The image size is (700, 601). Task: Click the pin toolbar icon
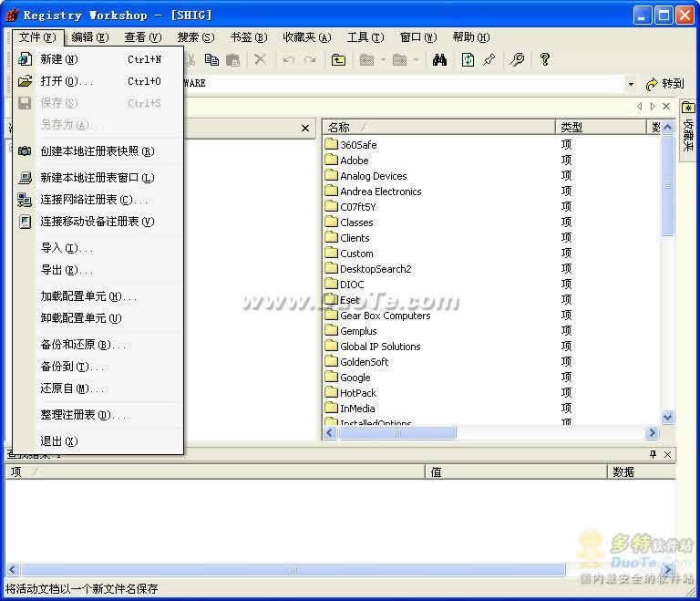coord(489,59)
